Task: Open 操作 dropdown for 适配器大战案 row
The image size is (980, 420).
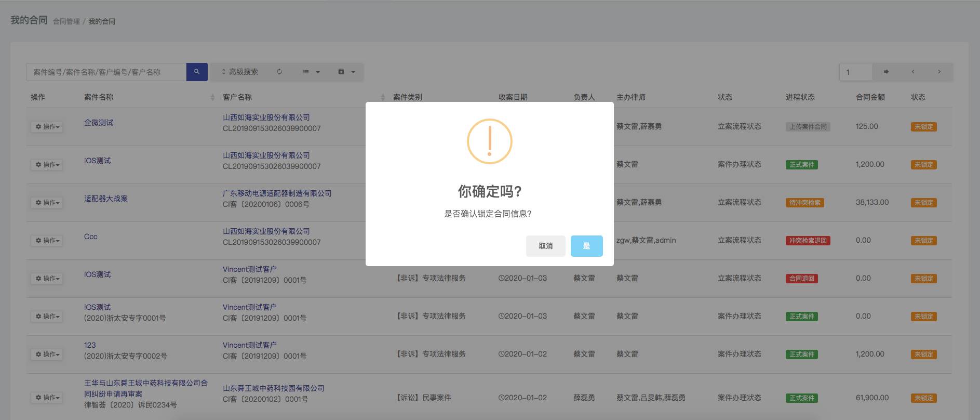Action: point(47,203)
